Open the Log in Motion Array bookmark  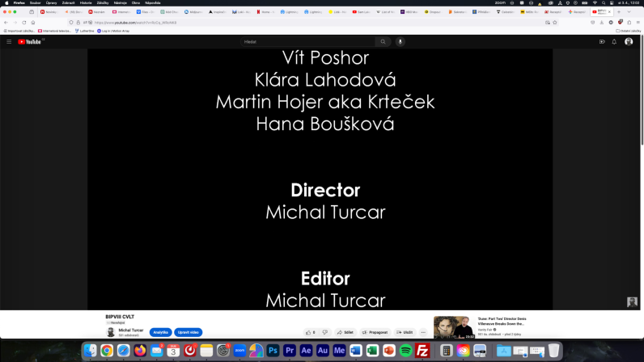click(113, 31)
